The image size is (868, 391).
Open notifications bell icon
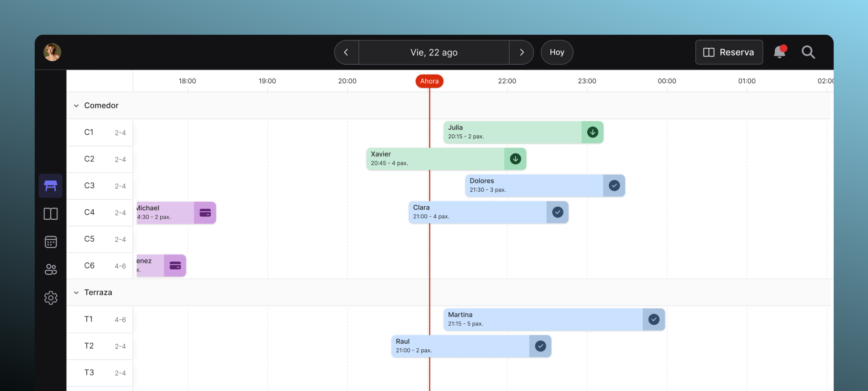(x=780, y=52)
